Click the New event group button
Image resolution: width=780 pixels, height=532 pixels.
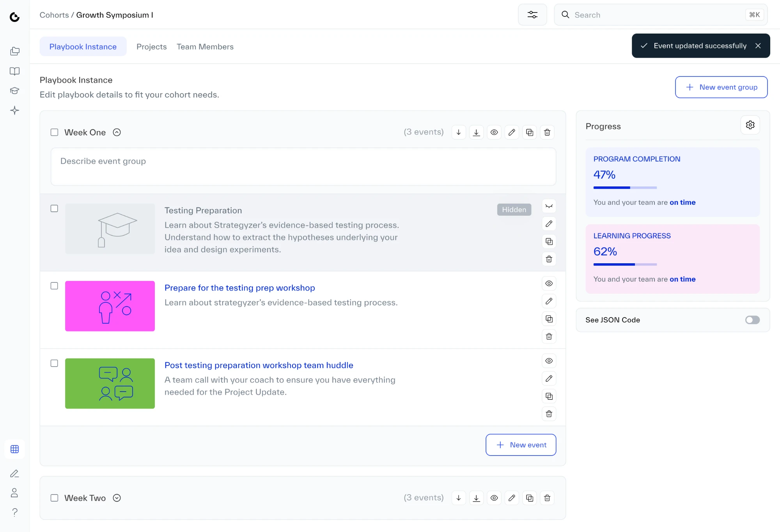pyautogui.click(x=721, y=87)
